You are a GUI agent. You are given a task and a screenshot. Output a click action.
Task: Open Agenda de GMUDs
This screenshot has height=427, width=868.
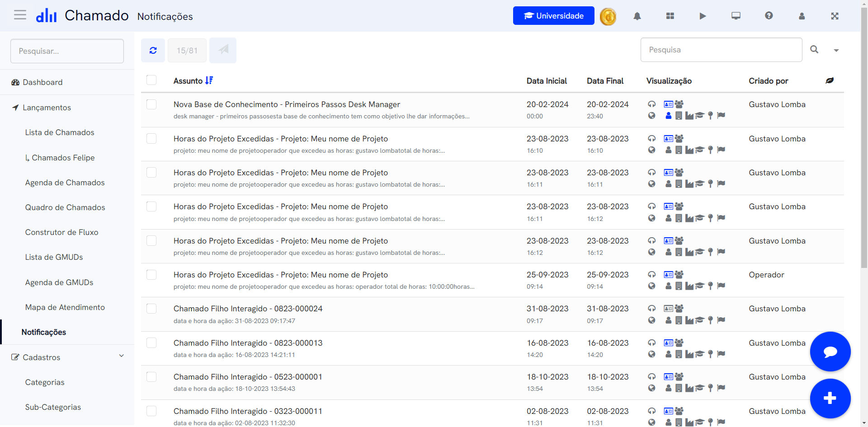pyautogui.click(x=59, y=282)
